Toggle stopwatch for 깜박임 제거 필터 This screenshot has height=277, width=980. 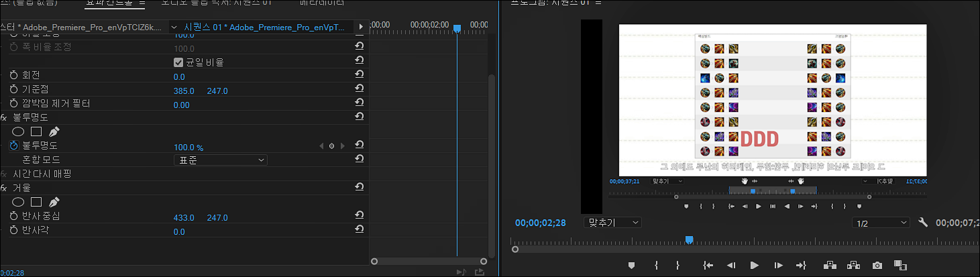14,105
